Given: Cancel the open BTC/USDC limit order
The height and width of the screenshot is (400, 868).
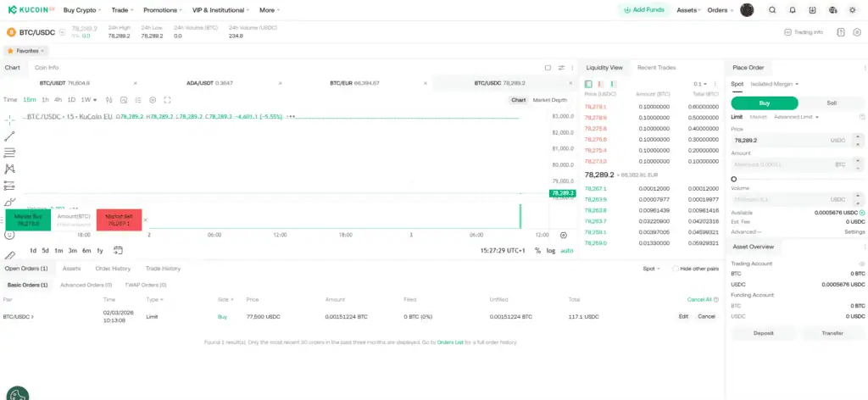Looking at the screenshot, I should coord(706,316).
